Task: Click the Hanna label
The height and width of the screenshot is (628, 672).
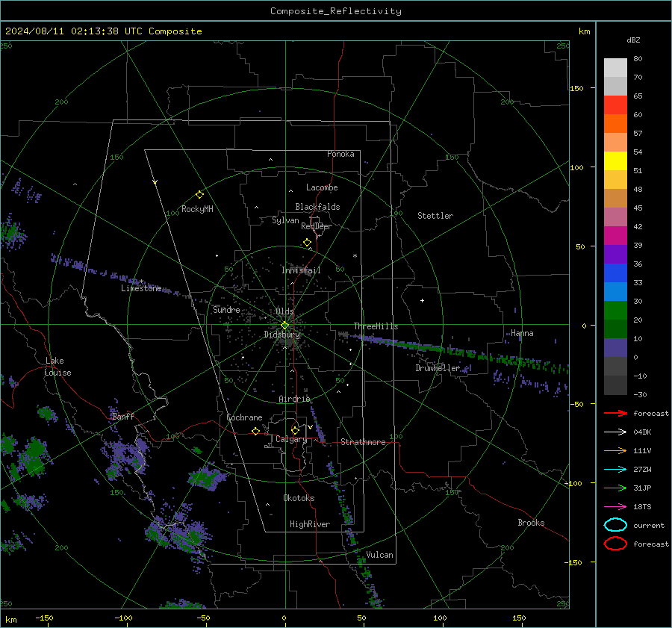Action: click(x=522, y=333)
